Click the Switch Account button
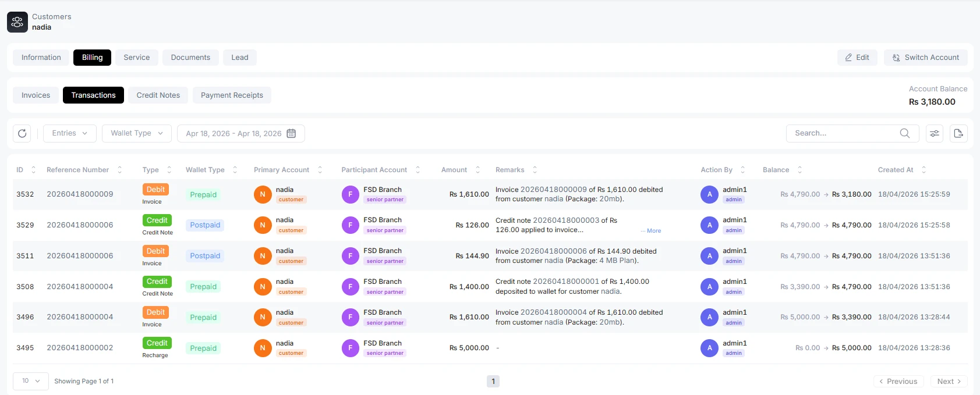980x395 pixels. (x=926, y=58)
